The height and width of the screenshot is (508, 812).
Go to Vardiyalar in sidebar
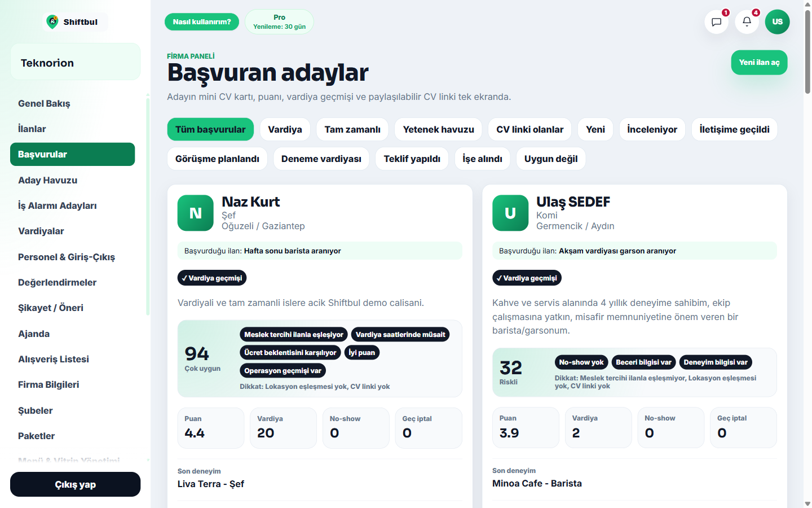coord(72,231)
